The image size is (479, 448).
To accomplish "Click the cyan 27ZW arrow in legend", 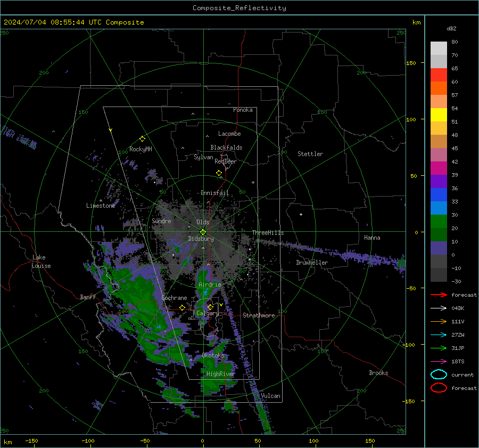I will pyautogui.click(x=439, y=335).
